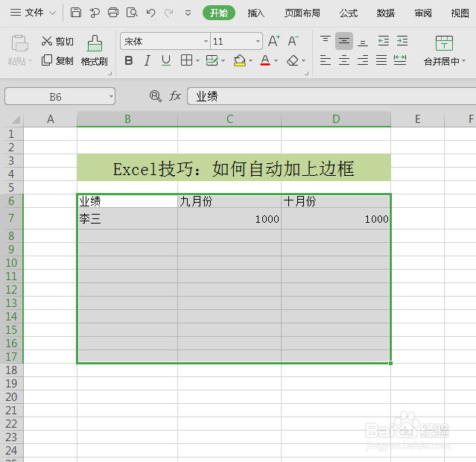
Task: Switch to the 数据 (Data) tab
Action: pos(386,13)
